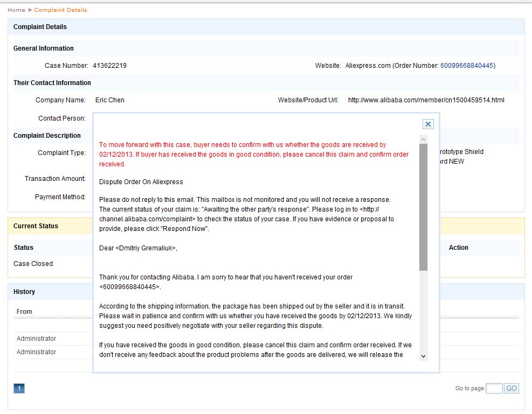Click the alibaba.com member product URL
Viewport: 532px width, 414px height.
tap(426, 100)
